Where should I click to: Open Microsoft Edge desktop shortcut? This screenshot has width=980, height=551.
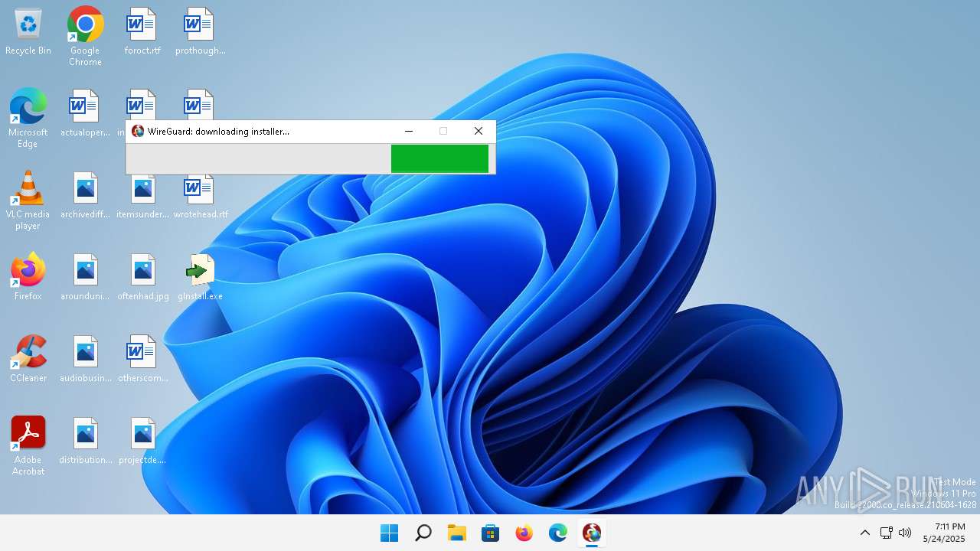tap(28, 118)
